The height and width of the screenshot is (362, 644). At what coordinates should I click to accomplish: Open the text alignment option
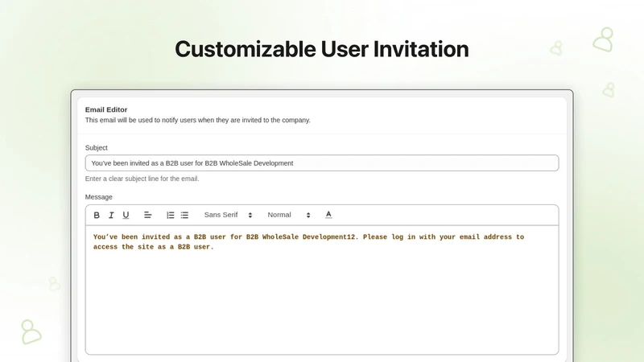pyautogui.click(x=148, y=215)
